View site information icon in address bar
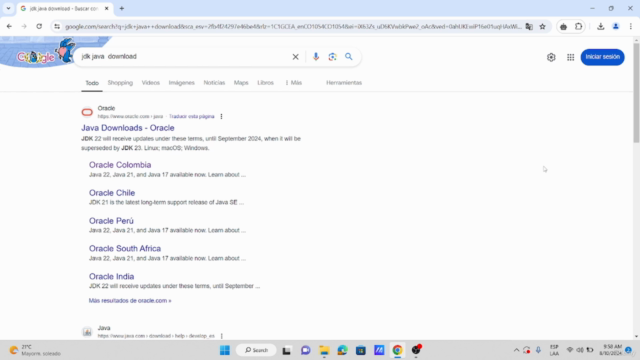This screenshot has height=360, width=640. (x=57, y=27)
